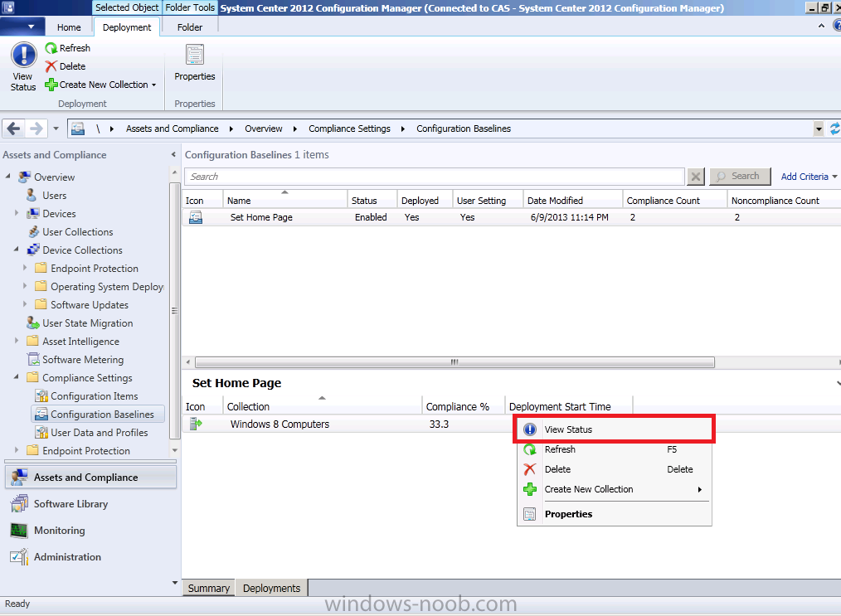The image size is (841, 616).
Task: Select the Windows 8 Computers collection row
Action: point(511,424)
